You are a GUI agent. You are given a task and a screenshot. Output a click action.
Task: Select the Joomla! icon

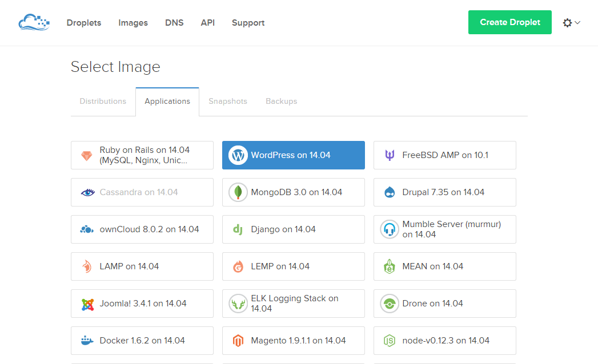pyautogui.click(x=87, y=304)
